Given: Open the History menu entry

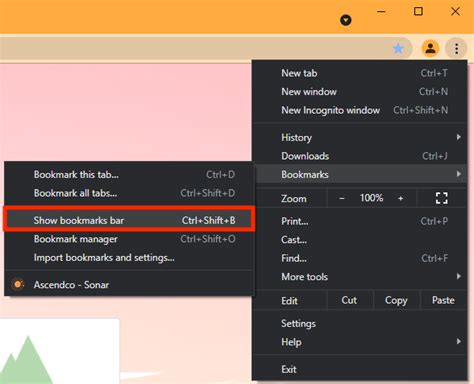Looking at the screenshot, I should tap(359, 137).
